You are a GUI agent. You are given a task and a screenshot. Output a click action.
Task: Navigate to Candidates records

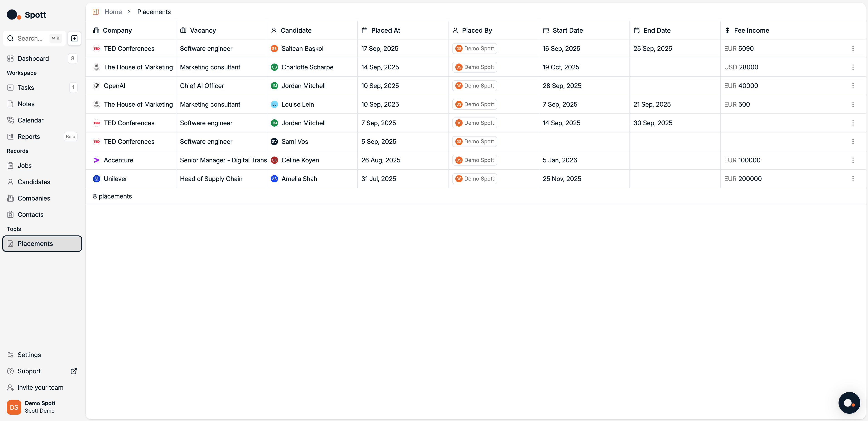(x=42, y=182)
